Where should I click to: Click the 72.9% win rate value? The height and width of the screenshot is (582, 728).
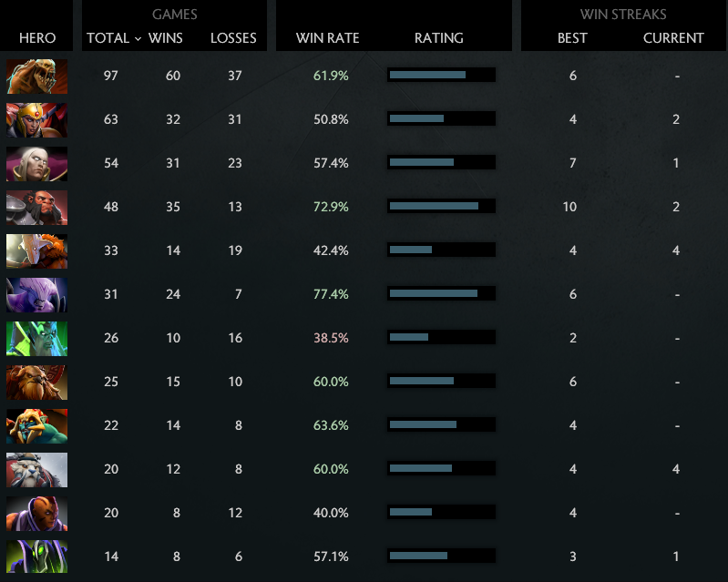coord(331,207)
